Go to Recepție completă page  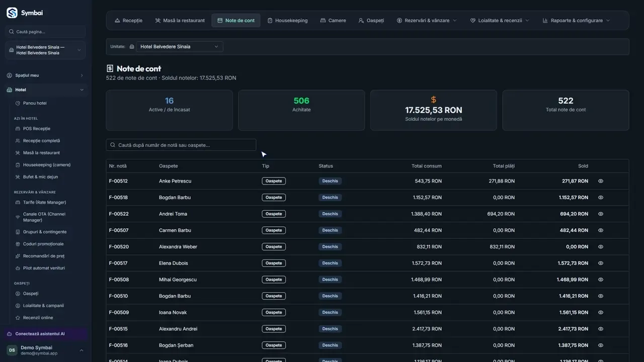(x=41, y=141)
